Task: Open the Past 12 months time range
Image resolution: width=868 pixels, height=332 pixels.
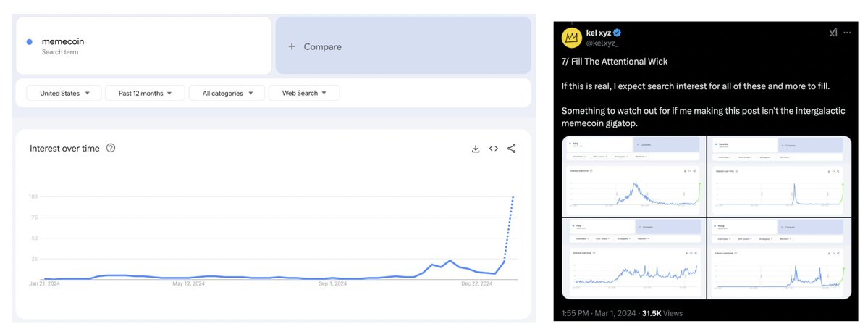Action: click(145, 93)
